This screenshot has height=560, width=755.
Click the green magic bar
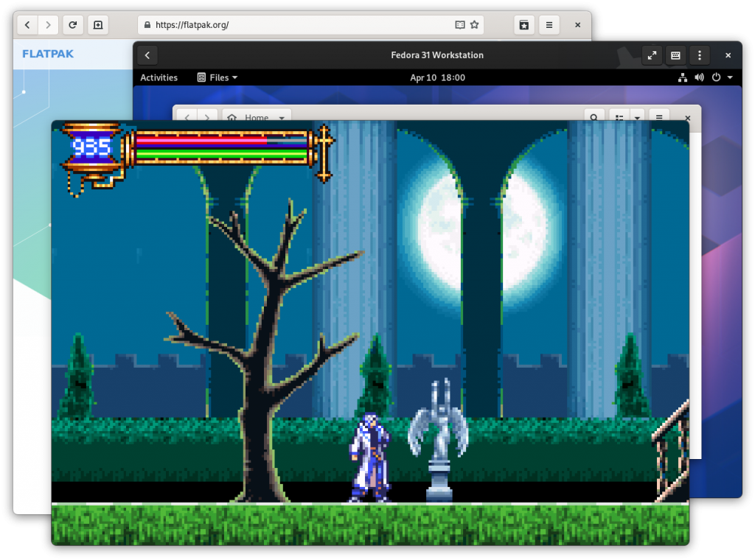pyautogui.click(x=221, y=154)
